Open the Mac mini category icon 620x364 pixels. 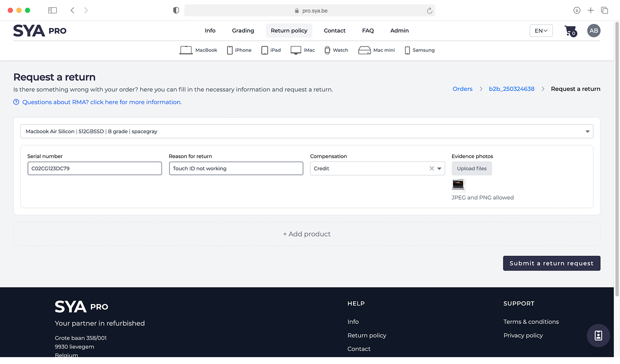(x=365, y=50)
